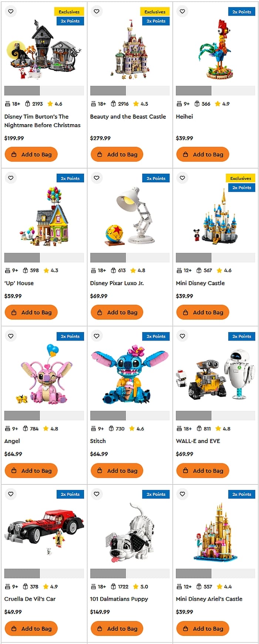
Task: Click the gray bar under Luxo Jr. image
Action: tap(130, 258)
